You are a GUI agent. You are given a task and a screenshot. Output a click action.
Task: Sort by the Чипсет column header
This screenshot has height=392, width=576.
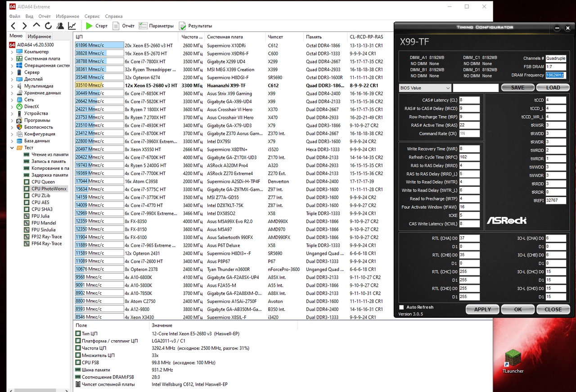coord(285,36)
